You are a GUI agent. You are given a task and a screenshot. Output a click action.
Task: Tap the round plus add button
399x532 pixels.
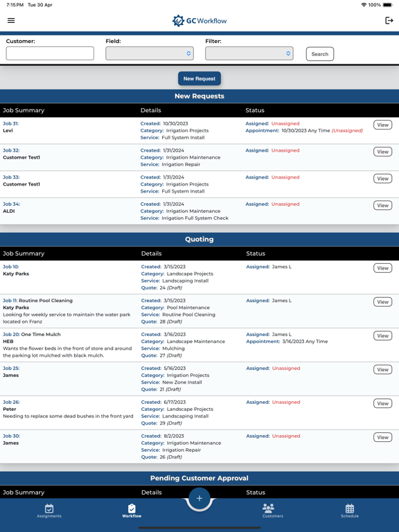tap(199, 498)
